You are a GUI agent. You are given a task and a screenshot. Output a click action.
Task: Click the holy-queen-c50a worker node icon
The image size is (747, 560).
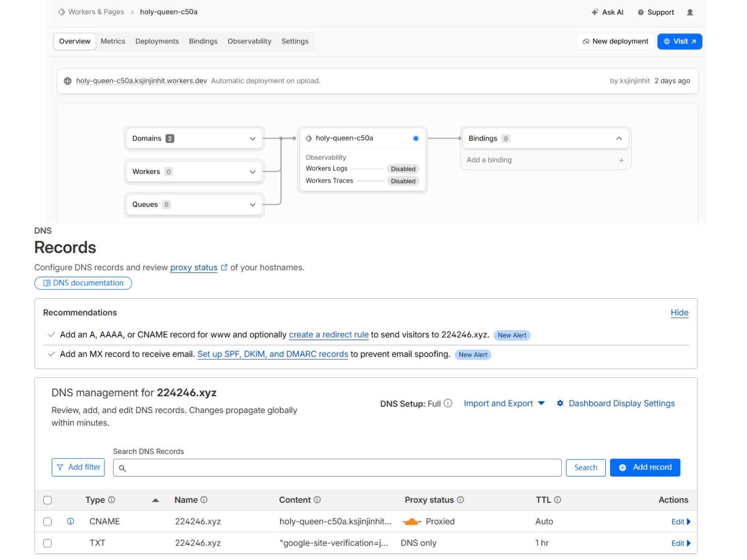point(309,138)
